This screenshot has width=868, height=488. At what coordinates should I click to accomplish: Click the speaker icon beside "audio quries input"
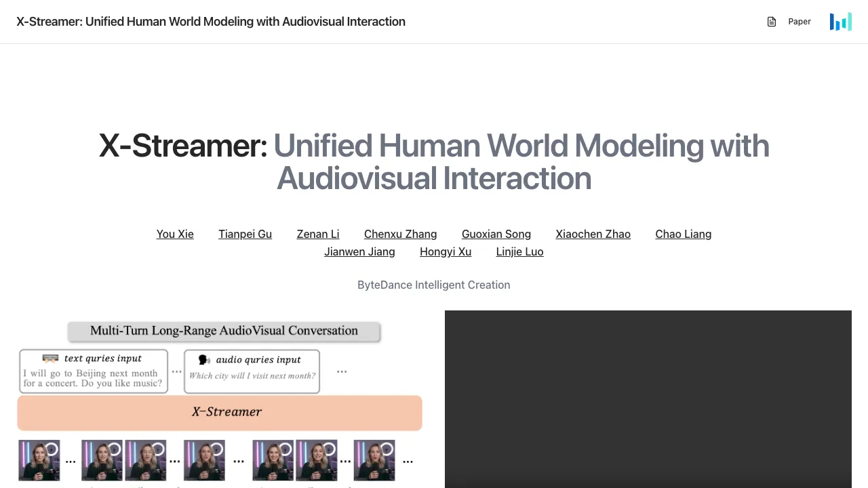pos(202,359)
